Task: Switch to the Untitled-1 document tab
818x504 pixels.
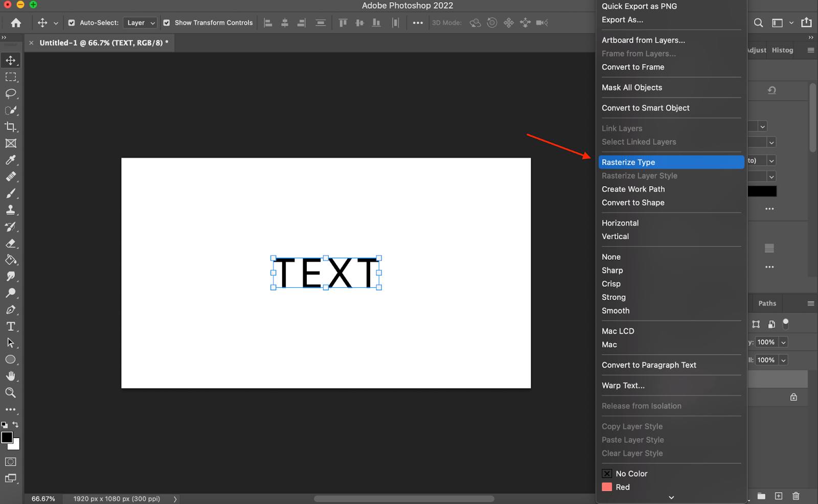Action: pos(101,43)
